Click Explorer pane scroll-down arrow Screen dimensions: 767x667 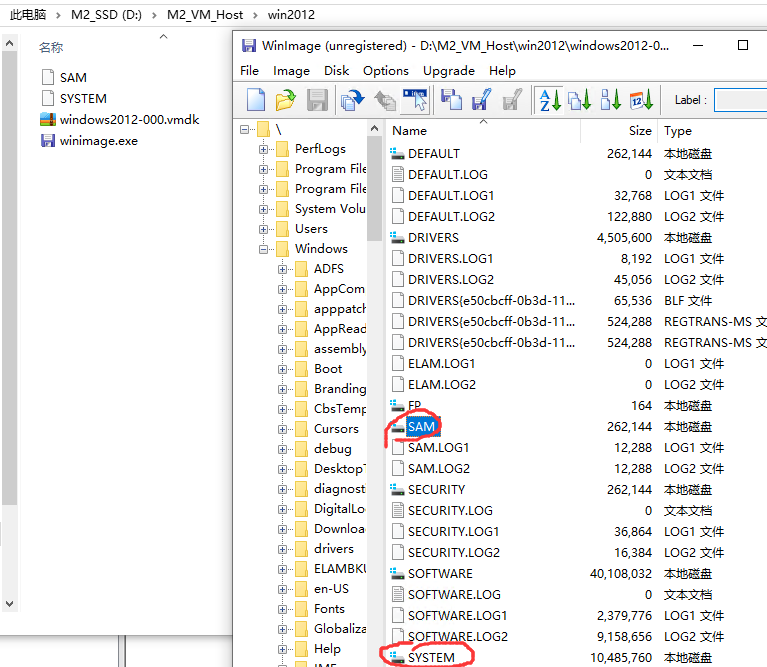tap(9, 604)
